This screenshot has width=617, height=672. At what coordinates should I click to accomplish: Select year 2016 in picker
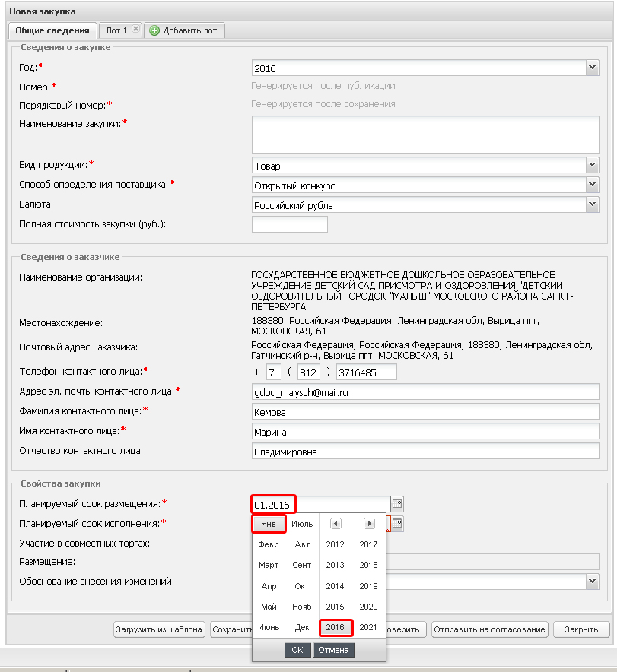point(336,627)
